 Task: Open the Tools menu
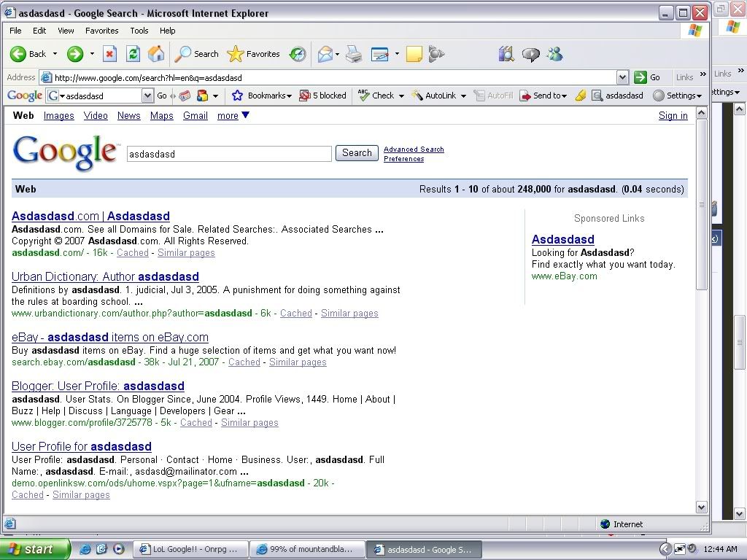coord(139,31)
